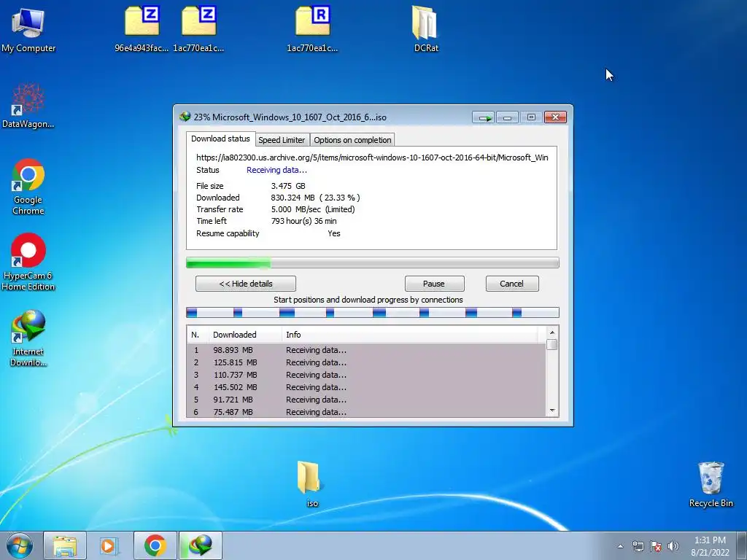Click the connections list scroll down arrow

click(551, 411)
